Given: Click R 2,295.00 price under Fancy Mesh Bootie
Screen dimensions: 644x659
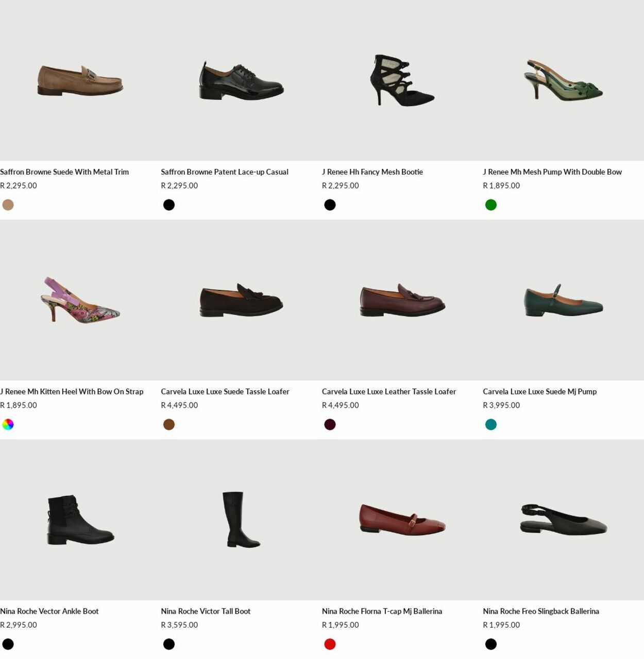Looking at the screenshot, I should 341,186.
